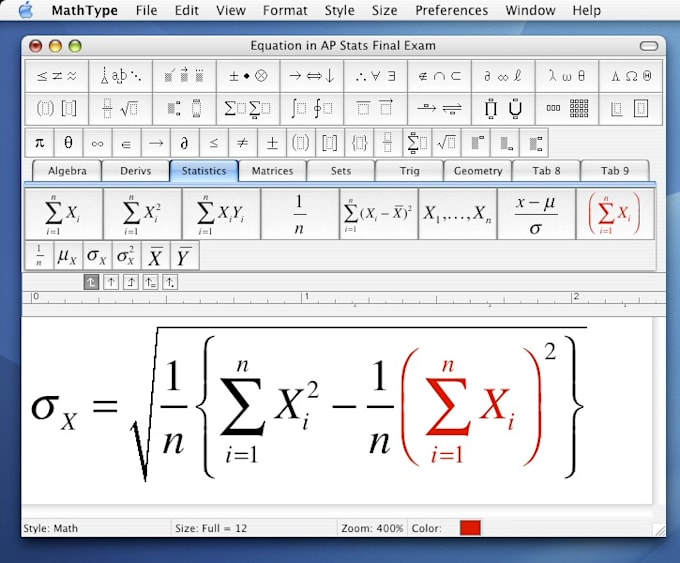Select the relational-aligned tab stop

150,282
